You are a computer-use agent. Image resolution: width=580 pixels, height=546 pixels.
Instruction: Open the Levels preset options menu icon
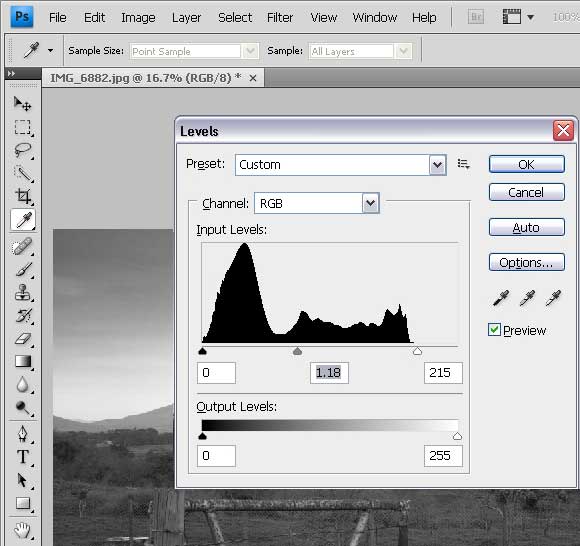point(463,164)
